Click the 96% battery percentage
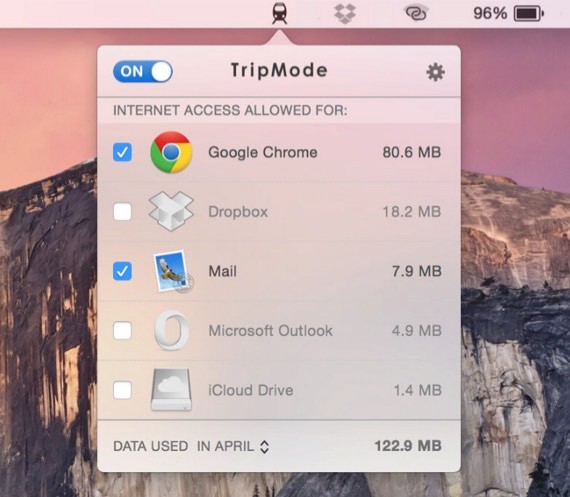The width and height of the screenshot is (570, 497). coord(490,14)
